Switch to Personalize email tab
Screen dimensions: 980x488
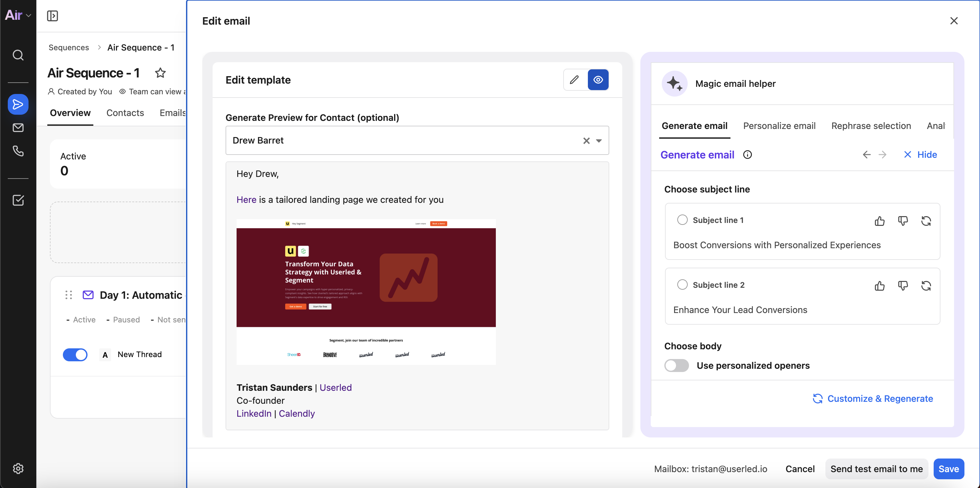coord(779,126)
